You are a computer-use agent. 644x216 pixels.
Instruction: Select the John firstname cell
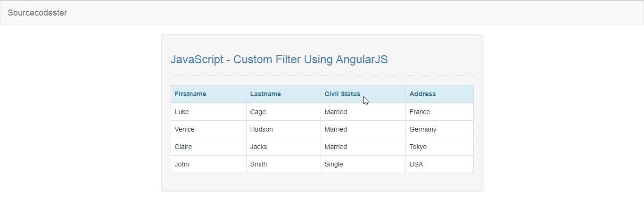click(x=208, y=164)
